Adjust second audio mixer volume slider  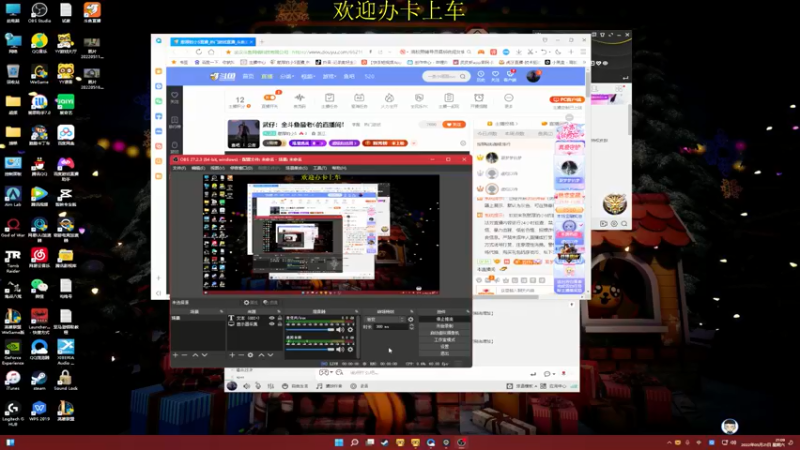coord(310,349)
